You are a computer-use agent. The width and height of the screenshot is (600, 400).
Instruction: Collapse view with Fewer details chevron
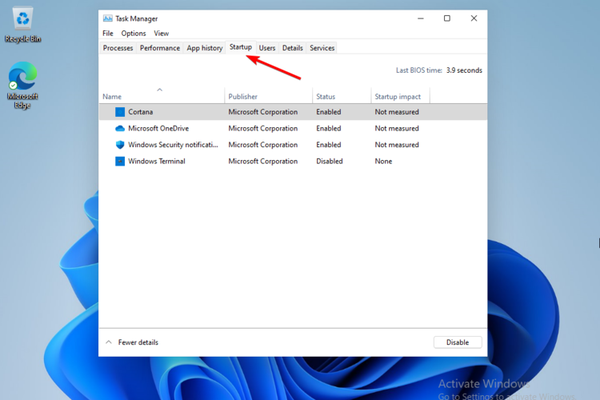(x=109, y=342)
